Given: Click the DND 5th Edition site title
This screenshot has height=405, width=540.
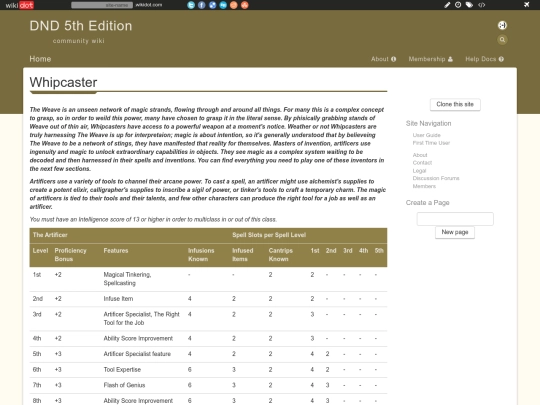Looking at the screenshot, I should pos(81,26).
